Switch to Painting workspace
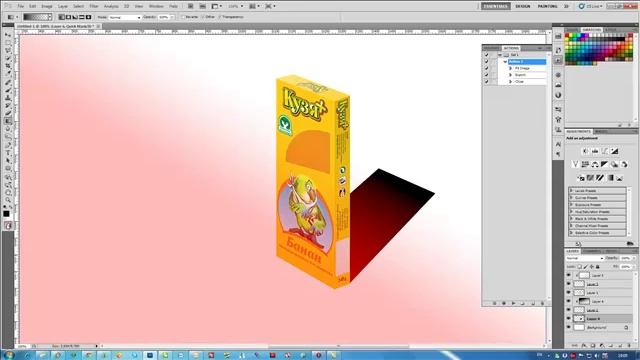This screenshot has width=640, height=360. click(x=547, y=7)
